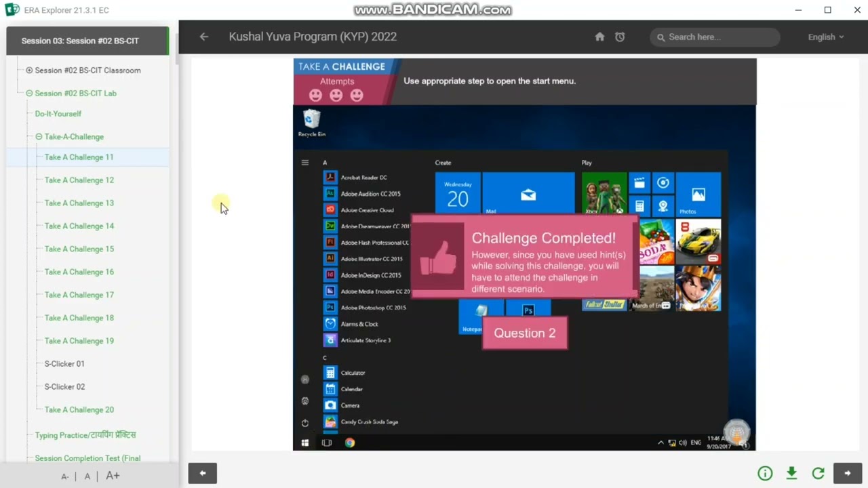Select Take A Challenge 15
Viewport: 868px width, 488px height.
tap(79, 249)
